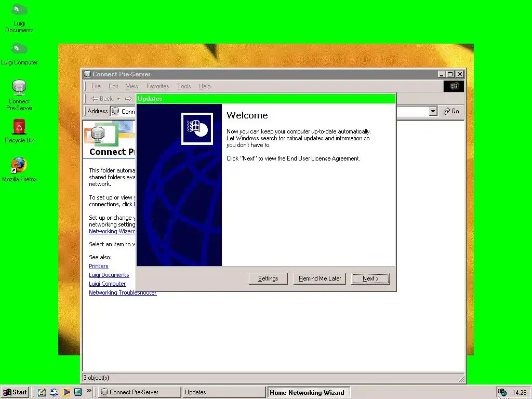
Task: Close the Connect Pre-Server window
Action: (x=460, y=74)
